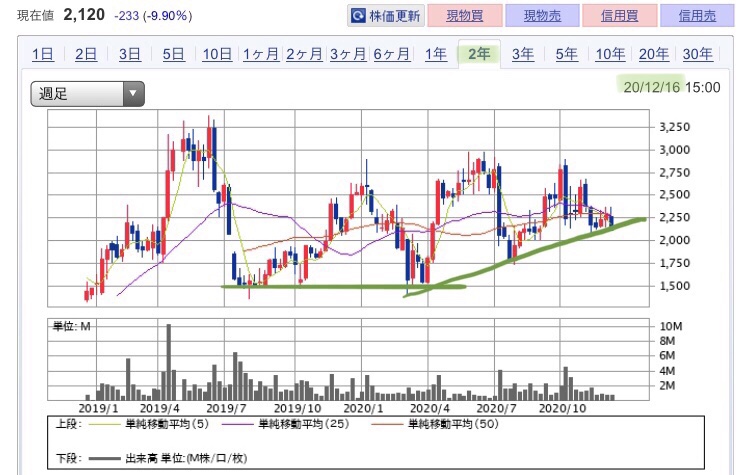Switch chart to 5年 range

click(x=567, y=54)
